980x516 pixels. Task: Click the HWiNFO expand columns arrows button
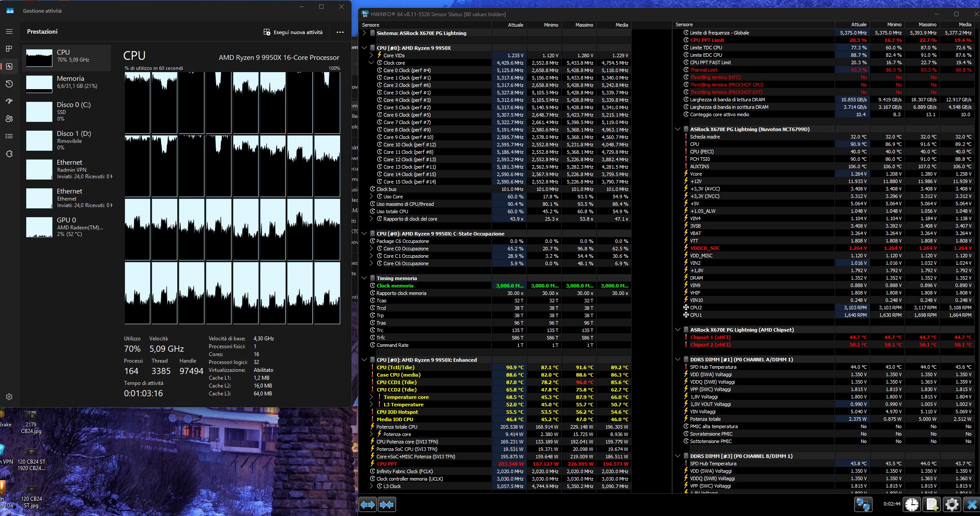click(x=368, y=505)
